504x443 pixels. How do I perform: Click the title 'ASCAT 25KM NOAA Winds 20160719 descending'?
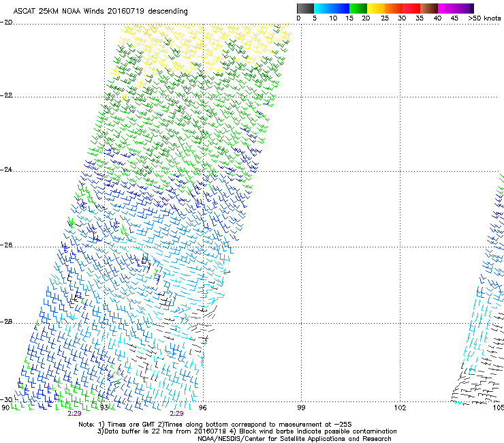100,11
